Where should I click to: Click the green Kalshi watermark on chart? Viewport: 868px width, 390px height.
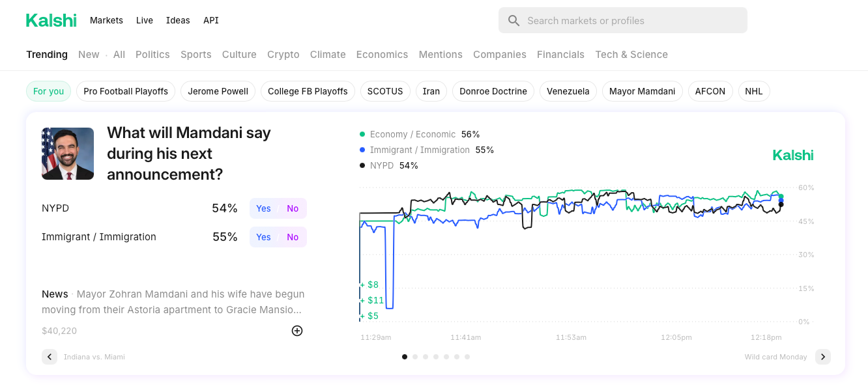click(x=792, y=155)
